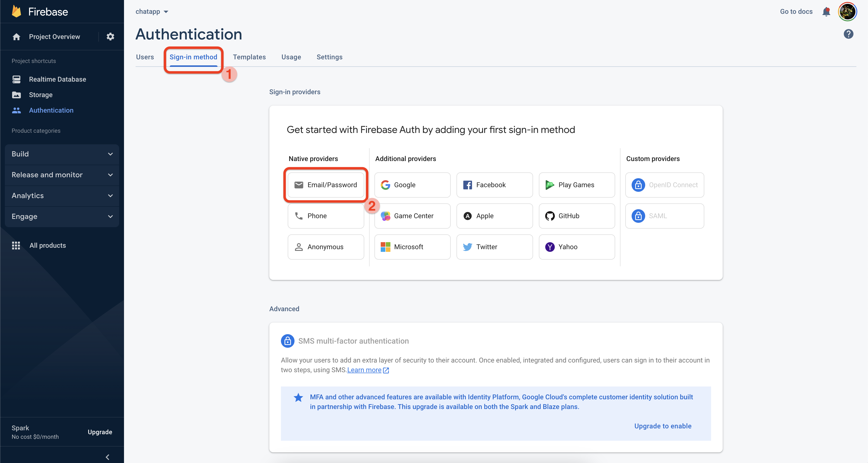The image size is (868, 463).
Task: Open Storage from the sidebar
Action: click(40, 95)
